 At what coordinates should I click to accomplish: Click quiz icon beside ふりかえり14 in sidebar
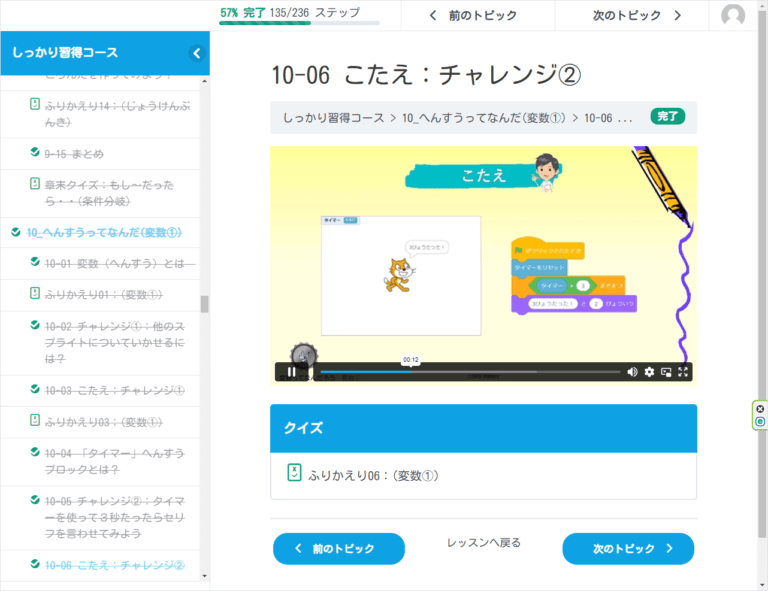click(35, 104)
